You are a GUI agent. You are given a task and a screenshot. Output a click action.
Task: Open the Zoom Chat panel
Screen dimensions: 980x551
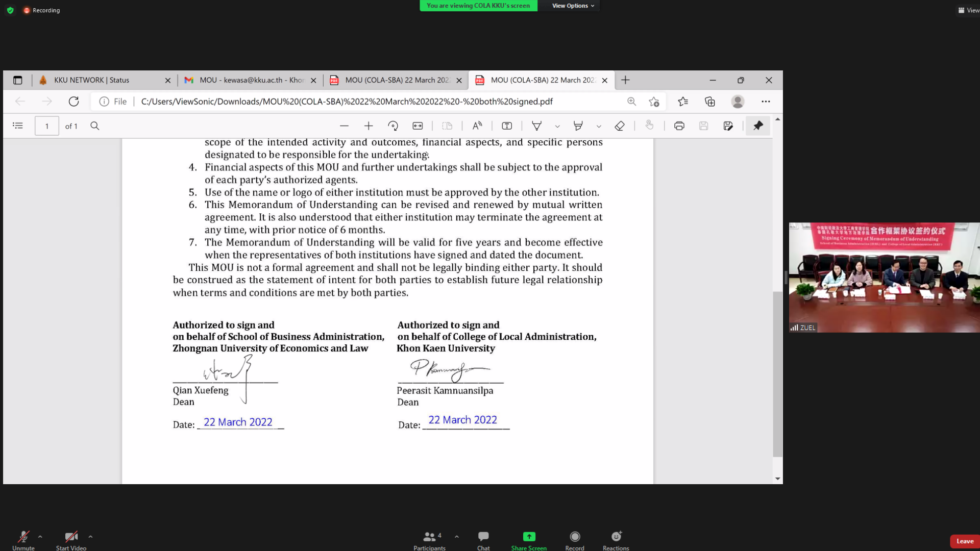coord(483,540)
